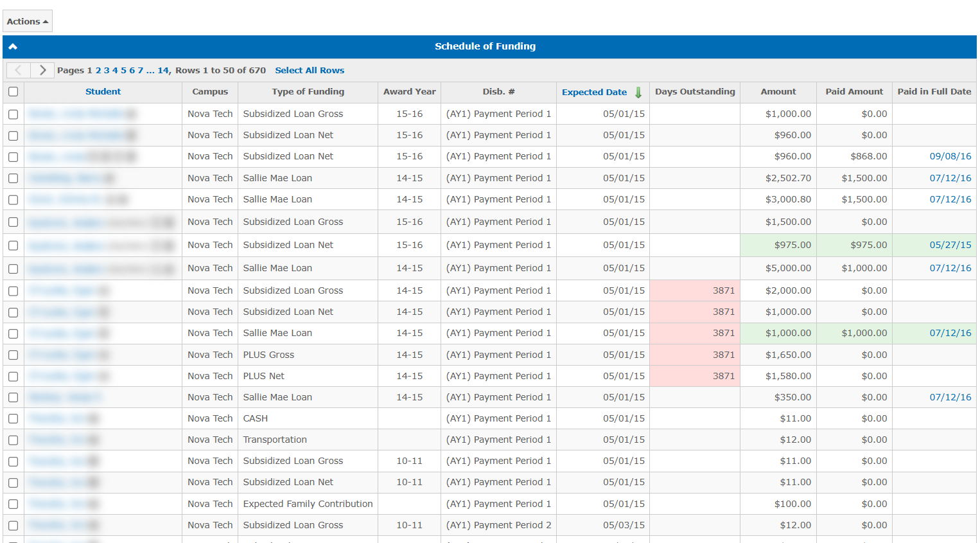The height and width of the screenshot is (543, 980).
Task: Click the Days Outstanding column header
Action: (x=695, y=91)
